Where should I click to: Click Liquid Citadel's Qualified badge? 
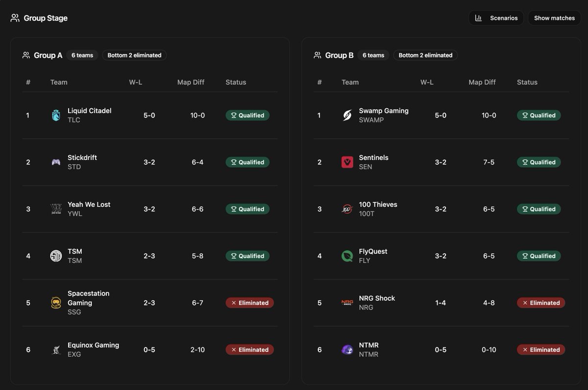(x=247, y=116)
